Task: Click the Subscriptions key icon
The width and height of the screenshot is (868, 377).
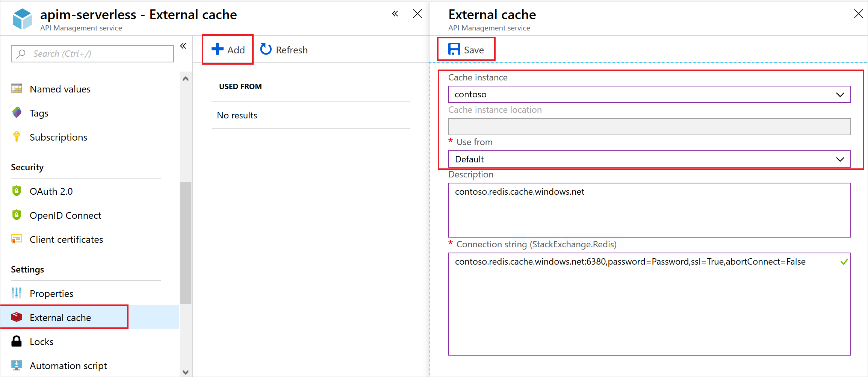Action: click(x=17, y=137)
